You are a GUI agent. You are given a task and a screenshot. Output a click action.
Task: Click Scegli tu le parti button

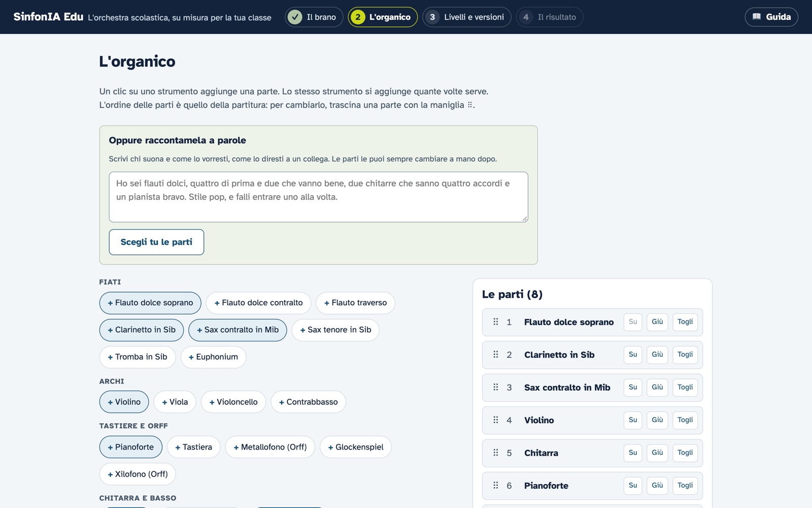point(156,242)
